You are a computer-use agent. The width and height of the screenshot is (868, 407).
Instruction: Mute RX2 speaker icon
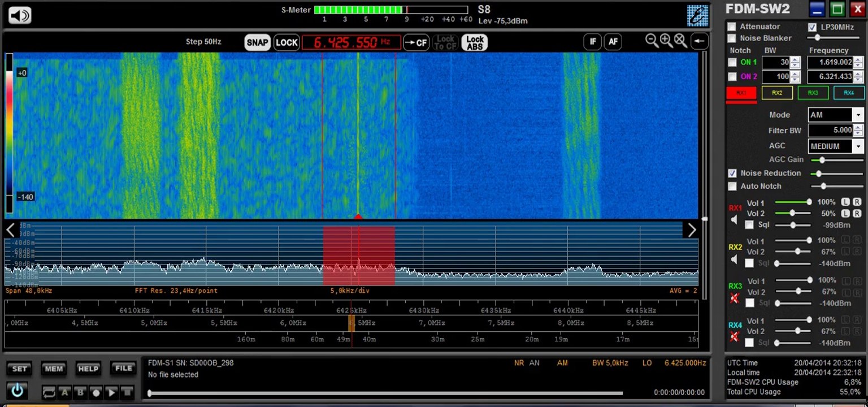(x=734, y=259)
